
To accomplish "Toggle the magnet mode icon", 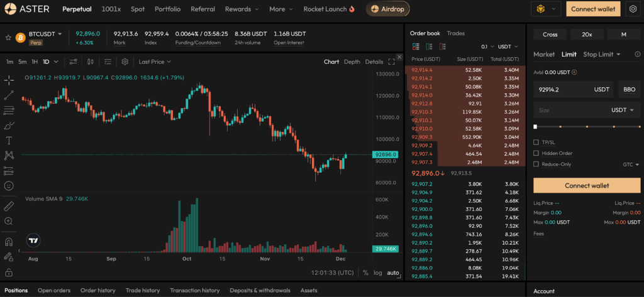I will coord(9,242).
